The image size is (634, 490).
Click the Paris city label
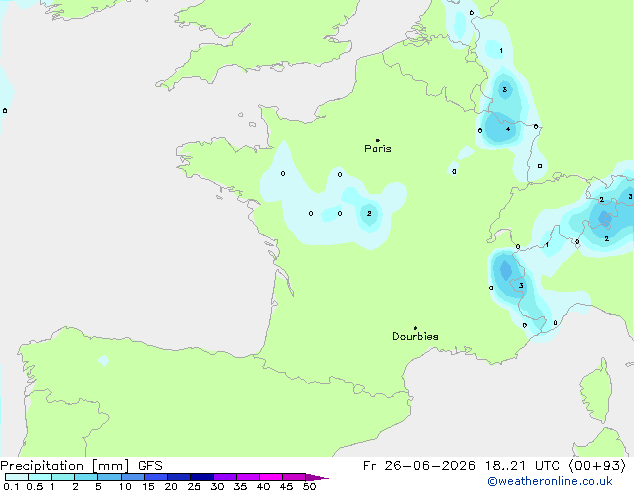coord(378,149)
